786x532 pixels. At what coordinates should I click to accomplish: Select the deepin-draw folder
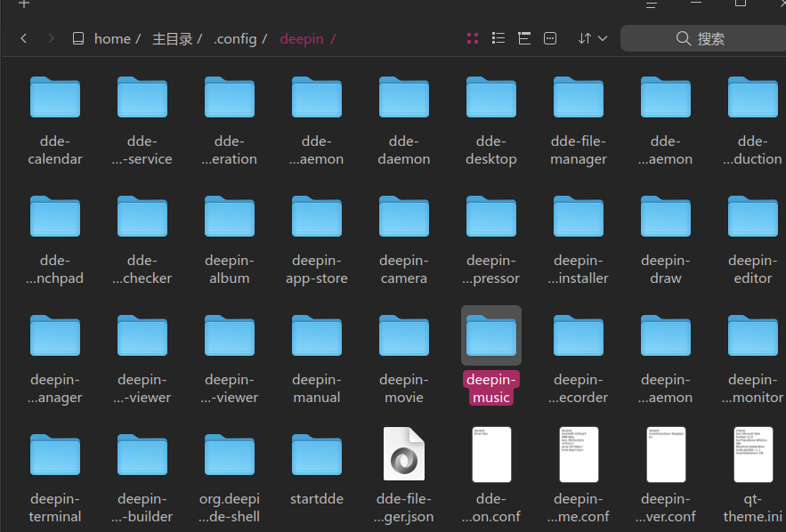point(666,240)
